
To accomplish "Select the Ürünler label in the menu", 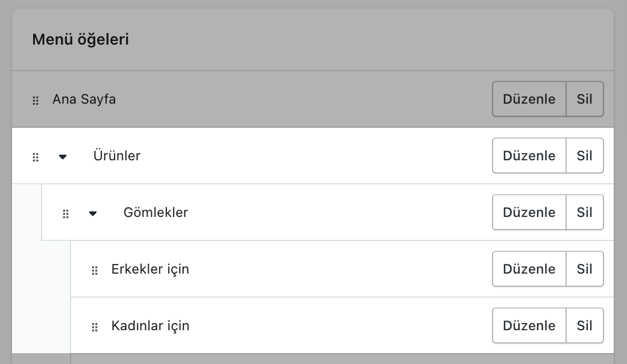I will click(x=117, y=155).
